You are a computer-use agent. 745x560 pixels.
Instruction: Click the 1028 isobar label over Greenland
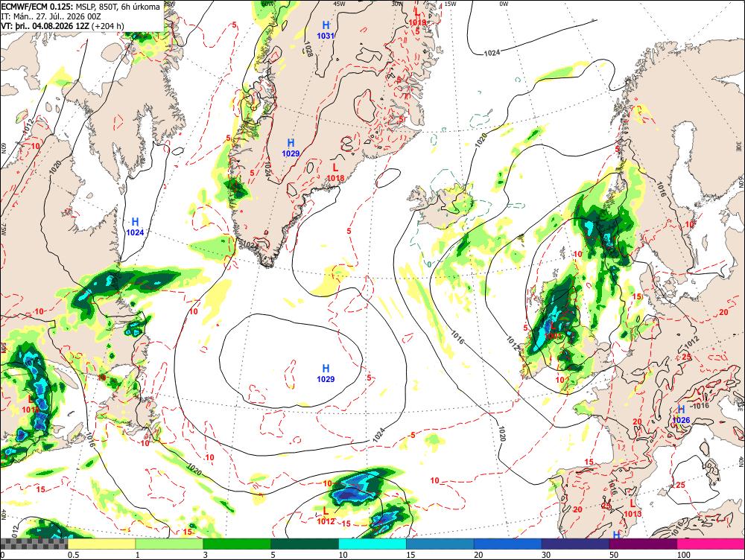pos(308,49)
